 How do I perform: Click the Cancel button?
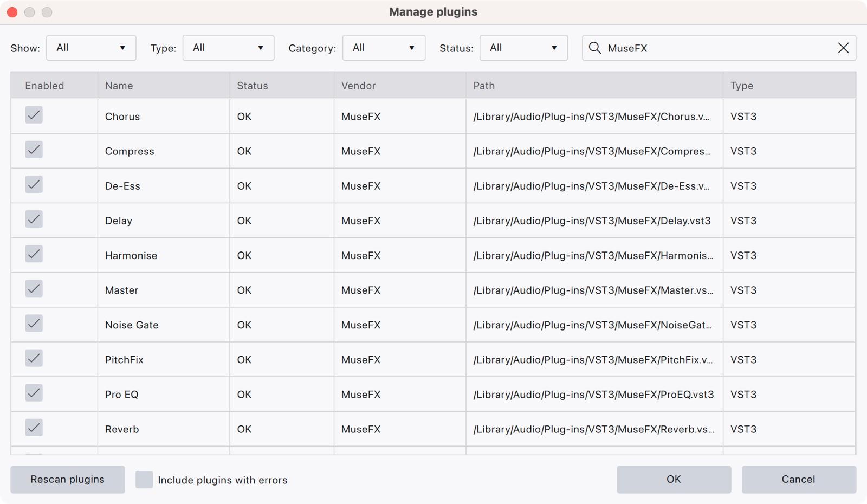point(799,480)
